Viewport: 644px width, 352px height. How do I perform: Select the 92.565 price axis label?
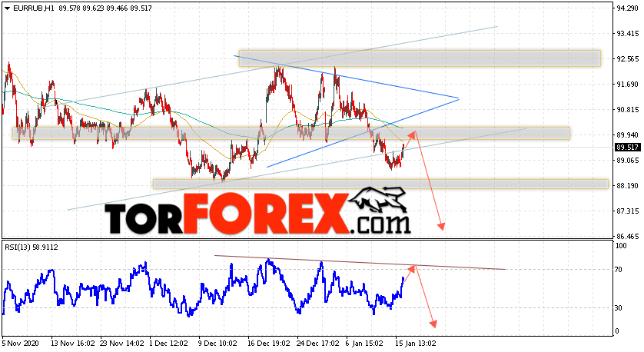click(628, 58)
